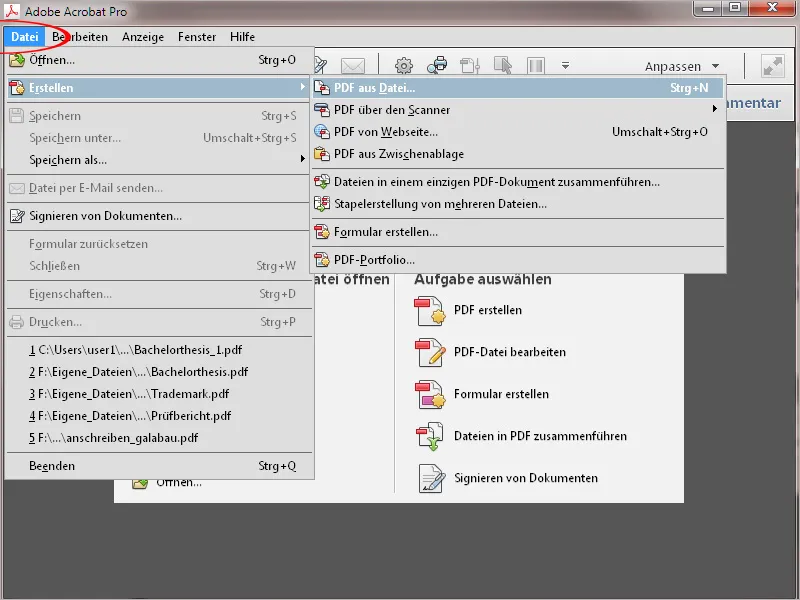Click the Formular erstellen task icon

[x=430, y=395]
